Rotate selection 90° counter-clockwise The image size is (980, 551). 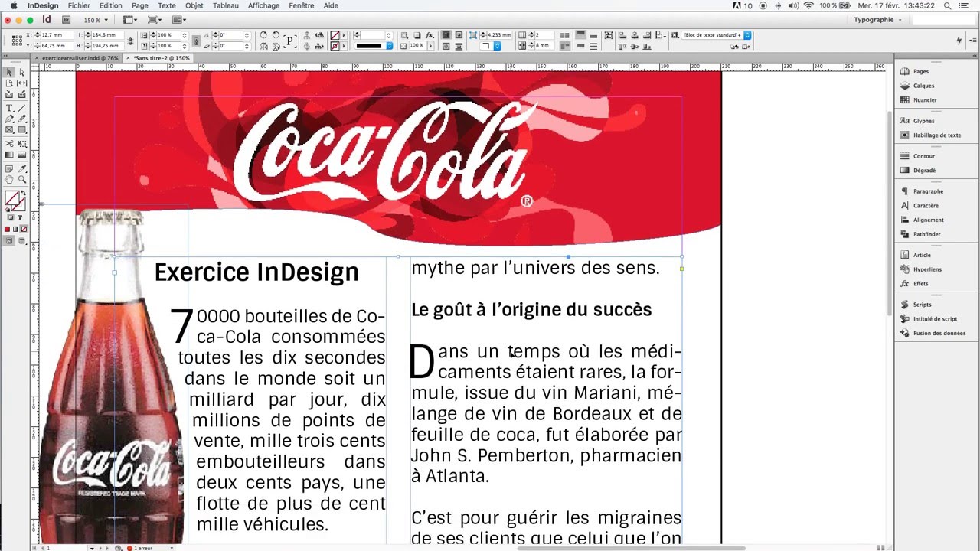pyautogui.click(x=275, y=35)
